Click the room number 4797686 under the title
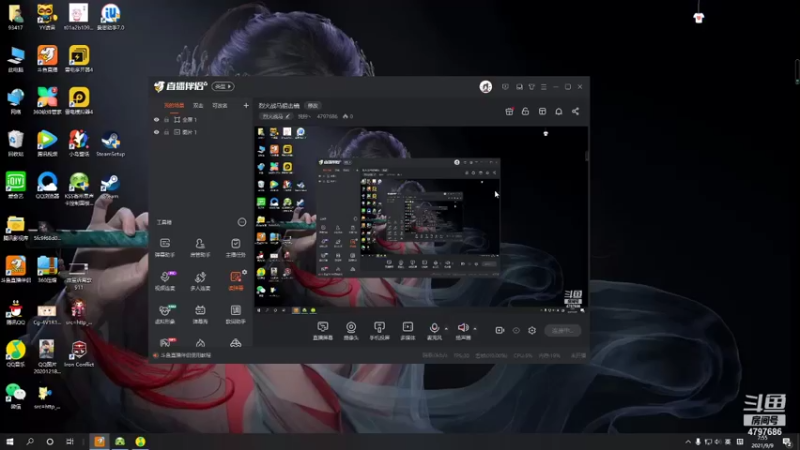The image size is (800, 450). point(327,117)
